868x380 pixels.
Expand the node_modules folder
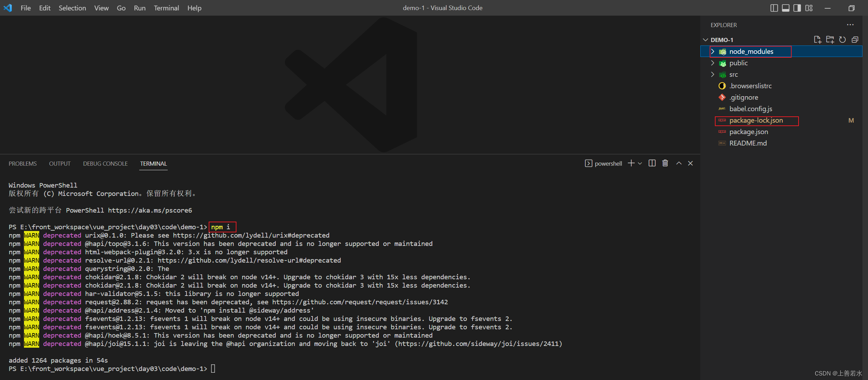coord(713,51)
